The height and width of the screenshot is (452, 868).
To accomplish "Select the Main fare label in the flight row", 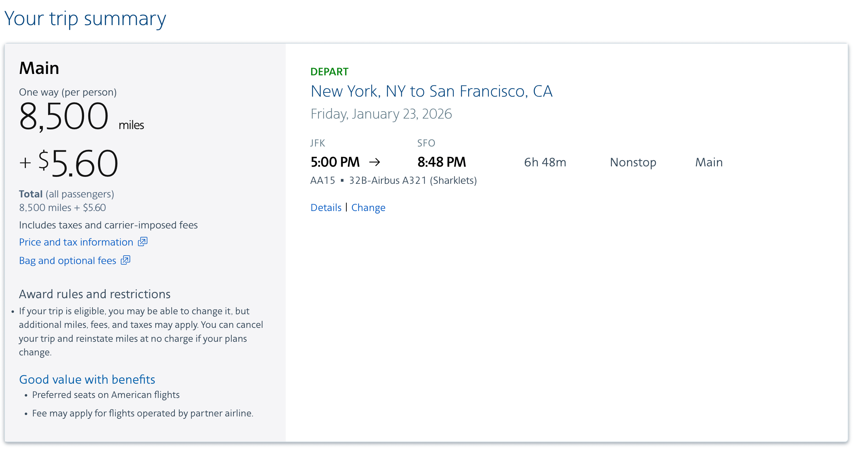I will point(709,161).
